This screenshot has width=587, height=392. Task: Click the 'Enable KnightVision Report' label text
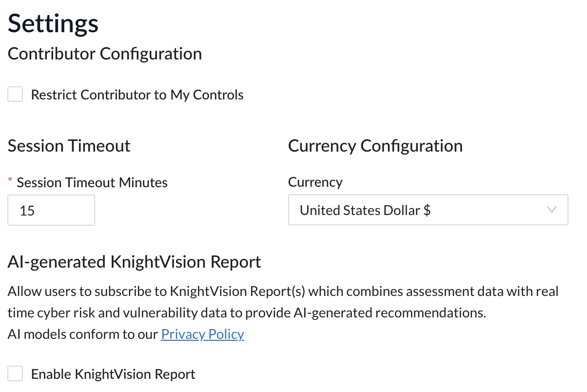tap(113, 374)
